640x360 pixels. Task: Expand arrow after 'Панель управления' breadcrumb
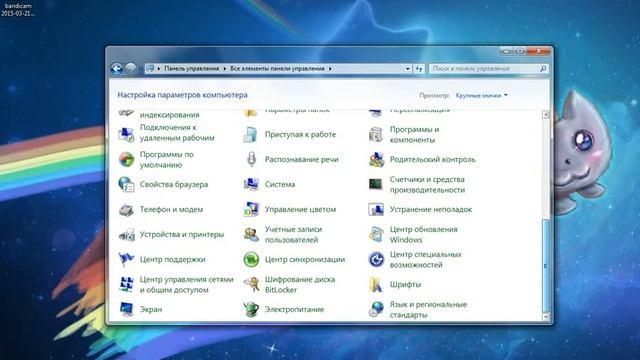click(224, 69)
